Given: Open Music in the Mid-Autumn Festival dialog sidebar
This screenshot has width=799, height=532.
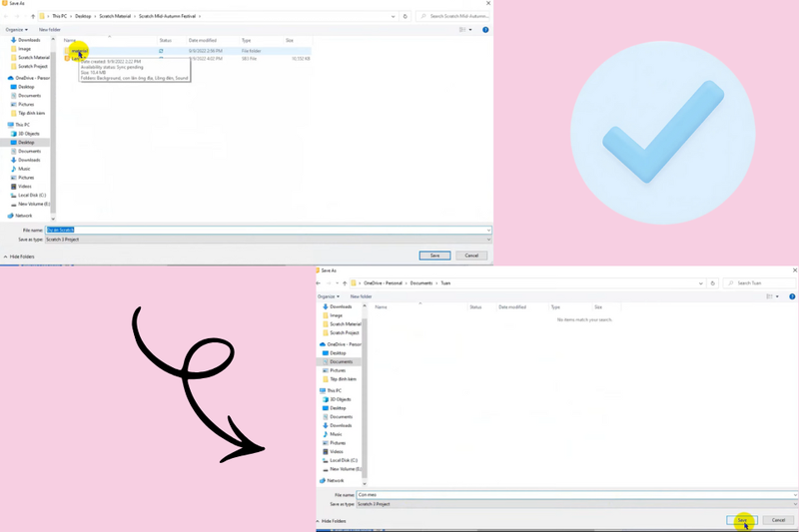Looking at the screenshot, I should coord(24,169).
